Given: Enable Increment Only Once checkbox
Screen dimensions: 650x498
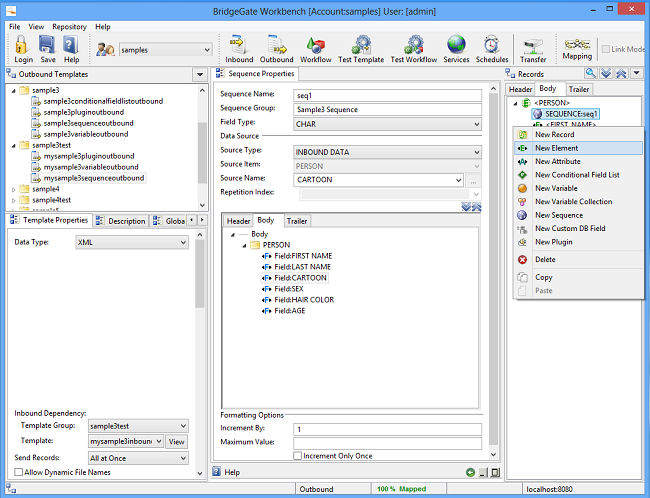Looking at the screenshot, I should [297, 456].
